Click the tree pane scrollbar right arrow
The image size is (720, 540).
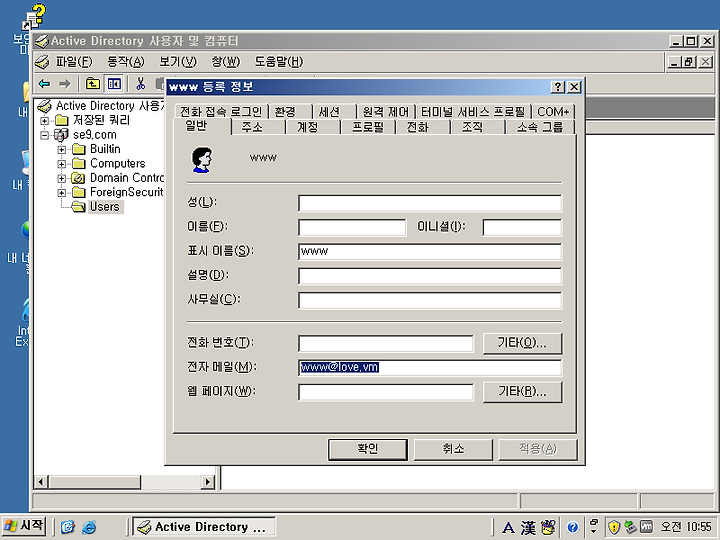pyautogui.click(x=208, y=482)
